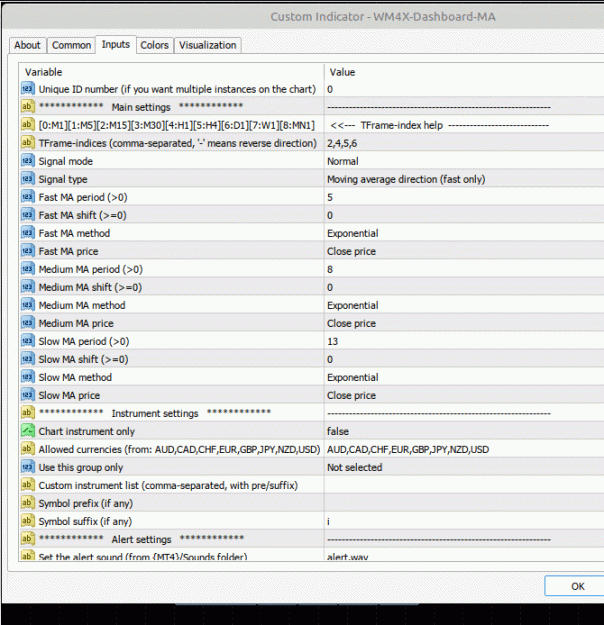
Task: Click the icon beside Medium MA price
Action: [28, 323]
